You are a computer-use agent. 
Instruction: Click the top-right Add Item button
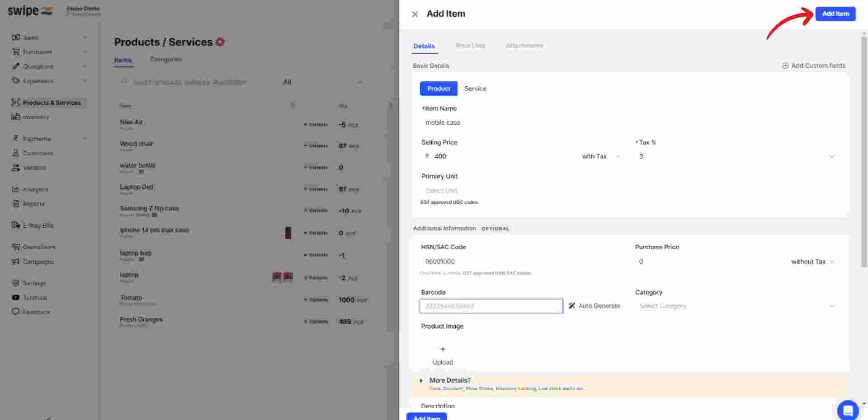835,14
